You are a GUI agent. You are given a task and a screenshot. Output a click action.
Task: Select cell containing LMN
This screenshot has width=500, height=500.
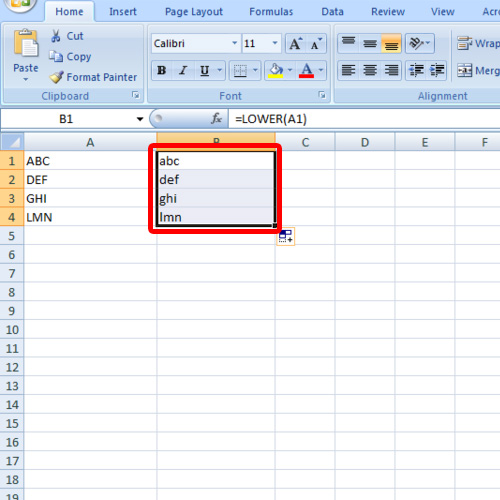pyautogui.click(x=90, y=217)
